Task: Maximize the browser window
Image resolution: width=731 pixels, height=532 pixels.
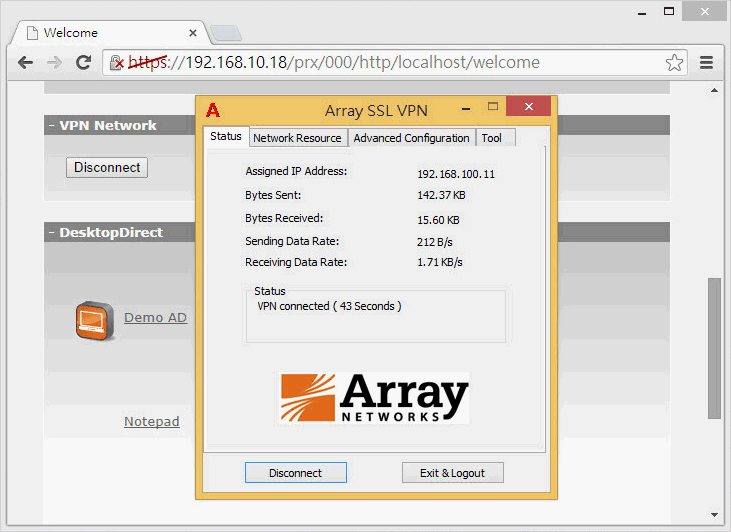Action: [x=669, y=11]
